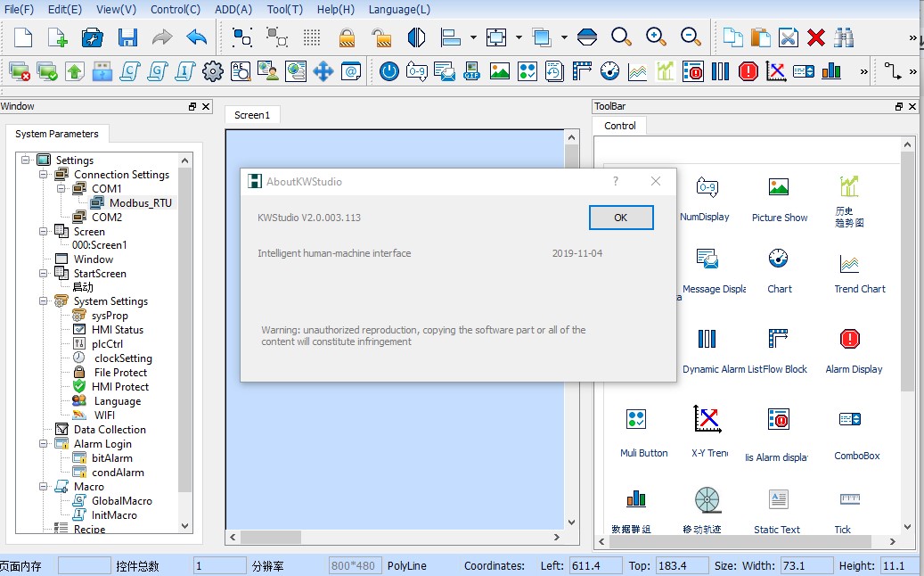924x576 pixels.
Task: Select WIFI tree item
Action: [x=104, y=415]
